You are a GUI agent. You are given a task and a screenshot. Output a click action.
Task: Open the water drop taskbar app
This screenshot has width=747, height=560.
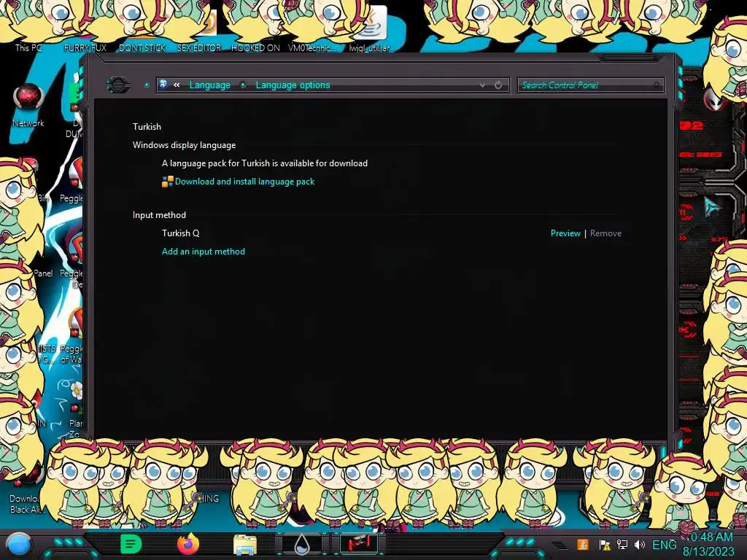302,544
